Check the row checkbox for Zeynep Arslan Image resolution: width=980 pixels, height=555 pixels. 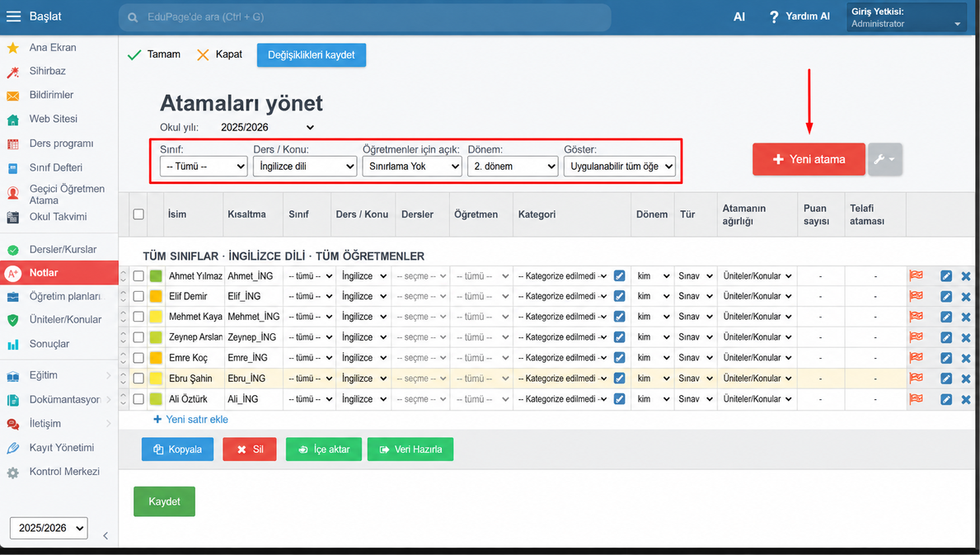click(138, 337)
